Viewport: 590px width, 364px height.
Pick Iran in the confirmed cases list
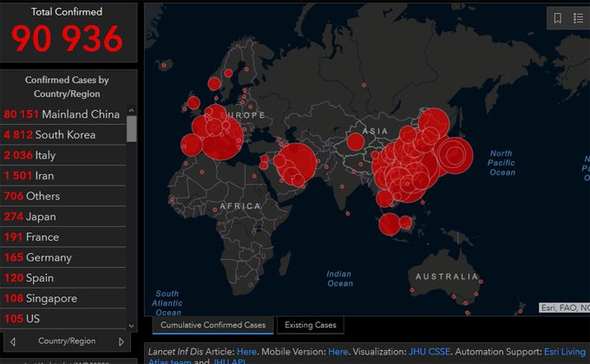pos(29,176)
